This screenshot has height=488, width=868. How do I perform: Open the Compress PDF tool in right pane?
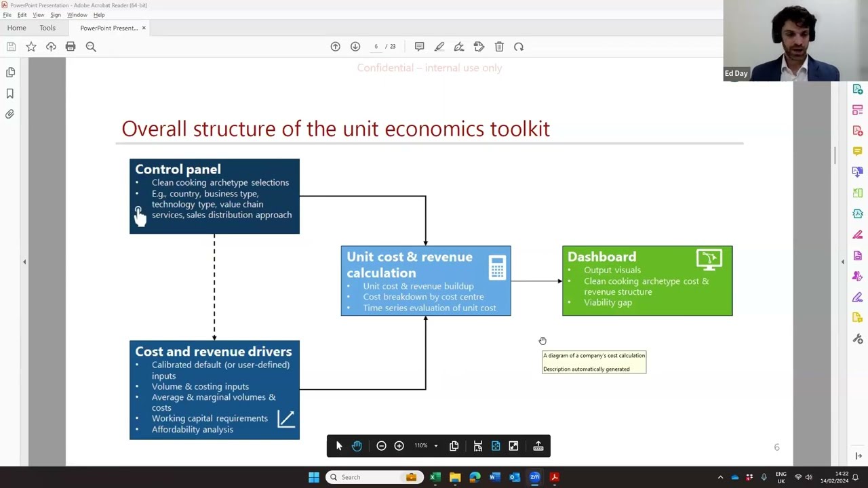(x=858, y=214)
